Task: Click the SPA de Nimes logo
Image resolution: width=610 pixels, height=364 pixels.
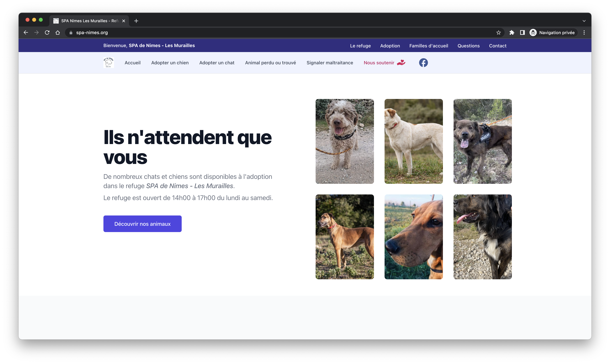Action: point(109,63)
